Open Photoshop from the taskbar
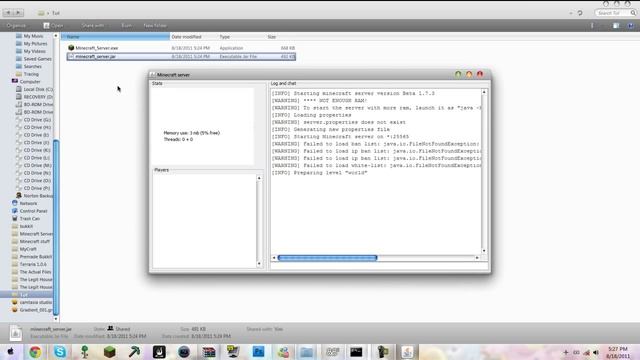Image resolution: width=640 pixels, height=360 pixels. click(258, 352)
